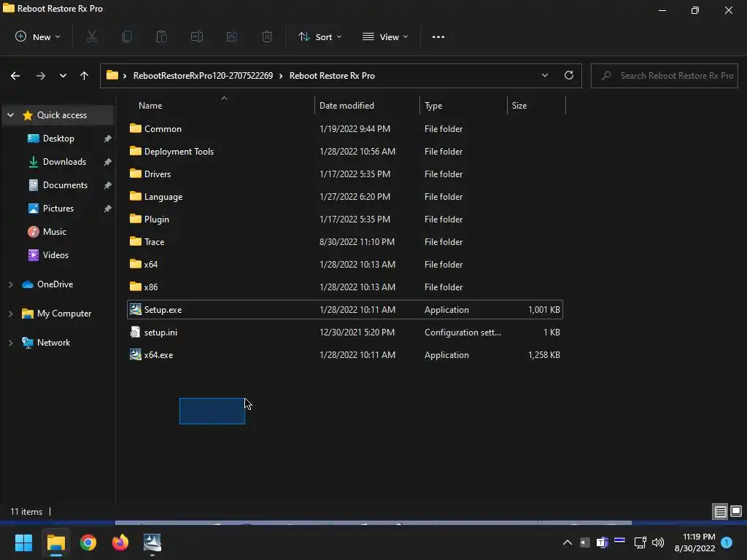747x560 pixels.
Task: Click the search Reboot Restore Rx Pro field
Action: [665, 76]
